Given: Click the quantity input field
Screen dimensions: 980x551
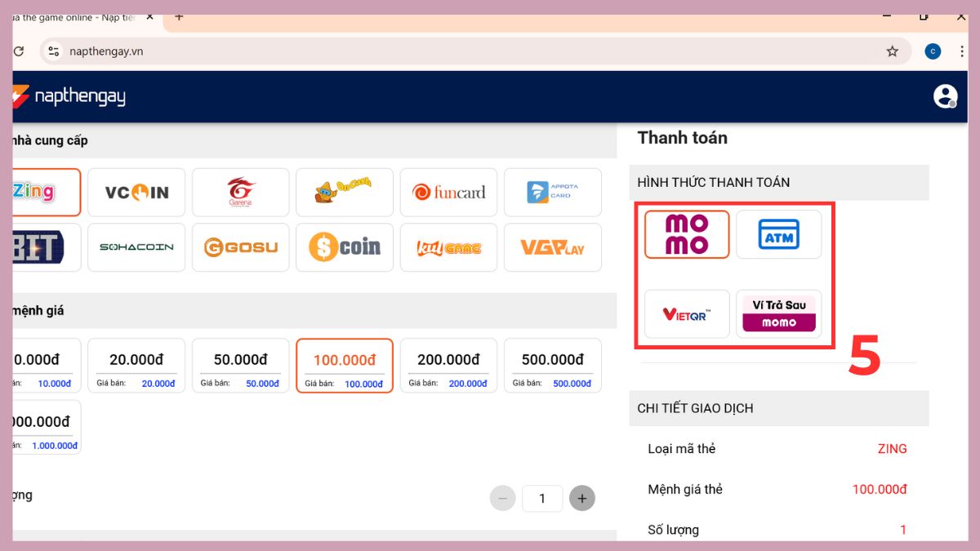Looking at the screenshot, I should click(x=542, y=498).
